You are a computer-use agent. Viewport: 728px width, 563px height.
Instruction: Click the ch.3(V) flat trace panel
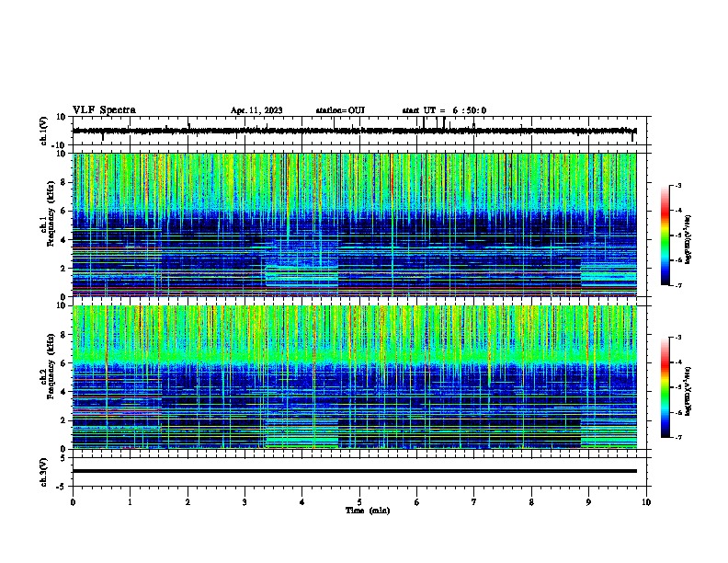tap(361, 472)
